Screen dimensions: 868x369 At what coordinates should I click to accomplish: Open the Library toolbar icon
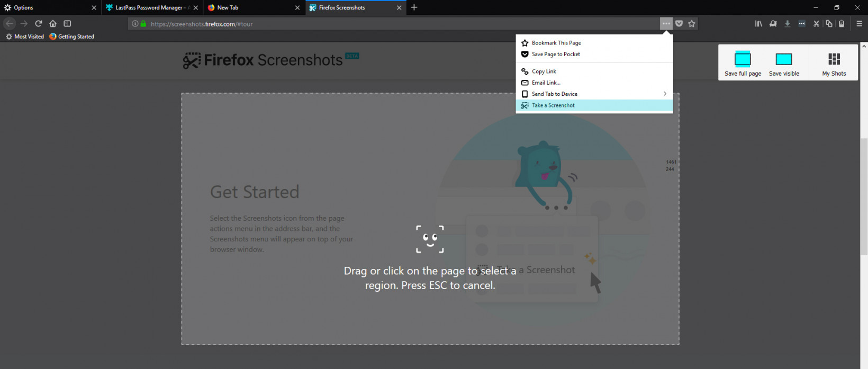pos(758,23)
